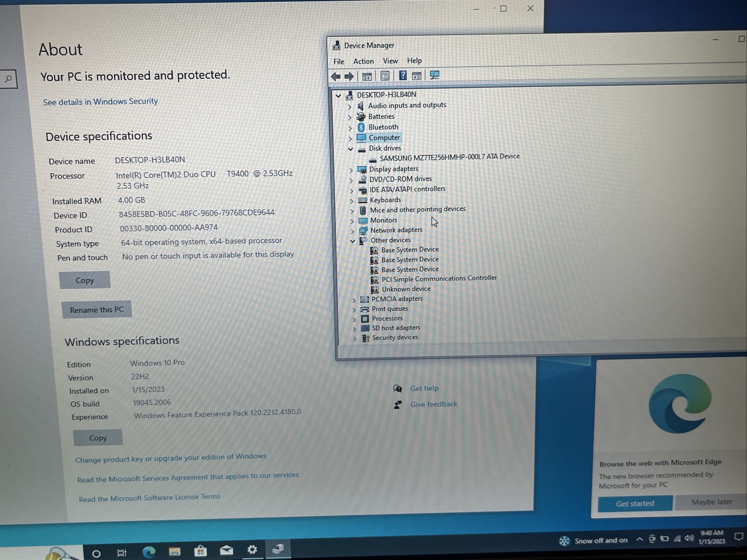Collapse the Disk drives category

[x=350, y=149]
